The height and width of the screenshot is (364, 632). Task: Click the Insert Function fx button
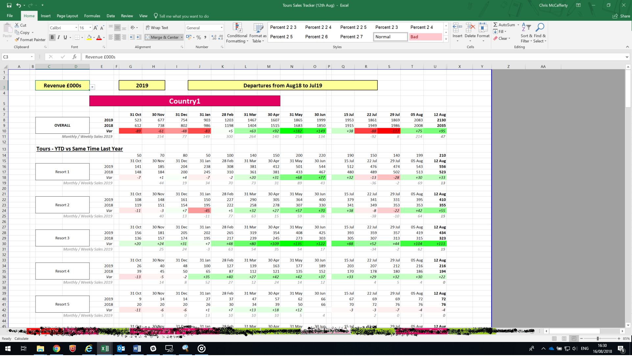[x=75, y=57]
